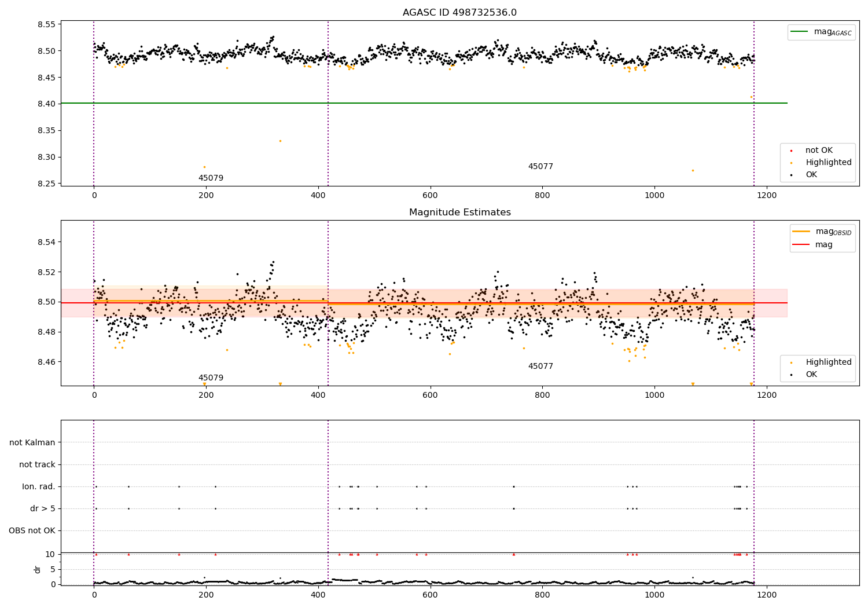Click the 'not track' row label
The width and height of the screenshot is (868, 608).
[37, 465]
